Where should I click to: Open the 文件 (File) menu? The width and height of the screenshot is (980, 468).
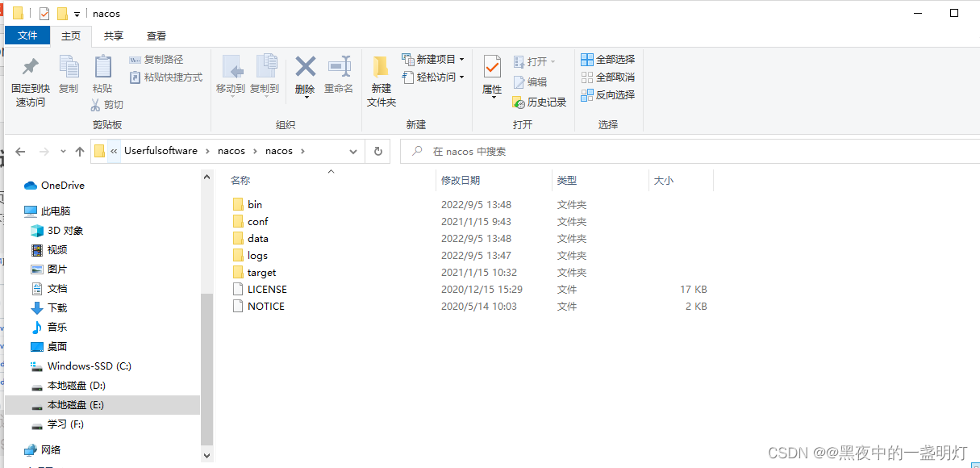27,36
